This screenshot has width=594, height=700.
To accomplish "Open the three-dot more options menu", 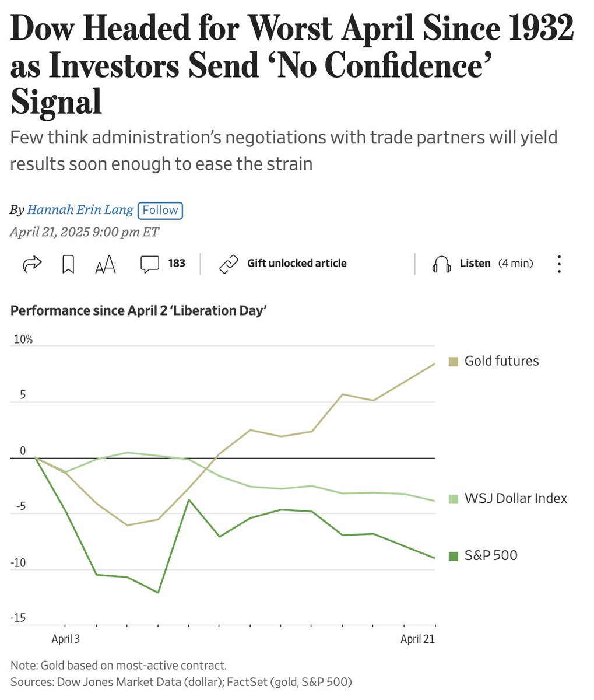I will (x=559, y=264).
